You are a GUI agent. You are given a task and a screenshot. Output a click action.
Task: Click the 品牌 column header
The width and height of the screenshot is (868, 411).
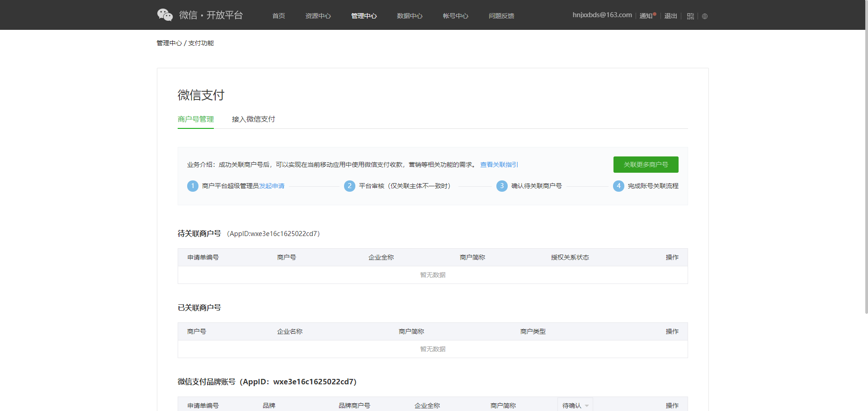click(269, 406)
